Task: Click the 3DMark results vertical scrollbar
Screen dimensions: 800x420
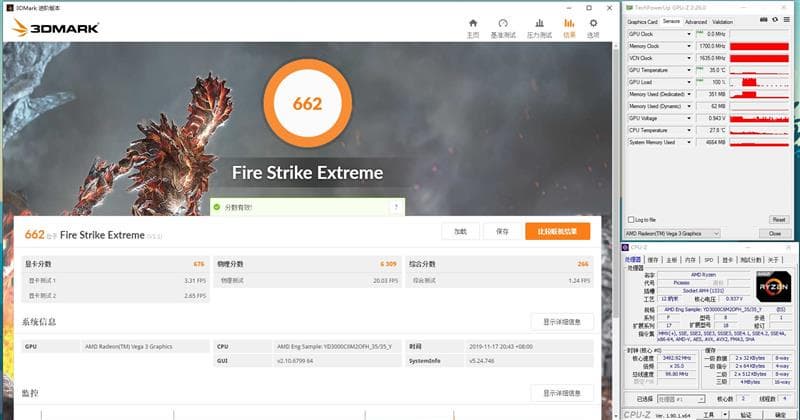Action: [614, 230]
